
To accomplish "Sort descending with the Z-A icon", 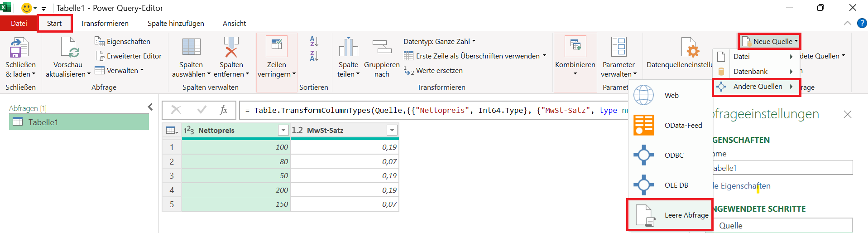I will pyautogui.click(x=314, y=56).
